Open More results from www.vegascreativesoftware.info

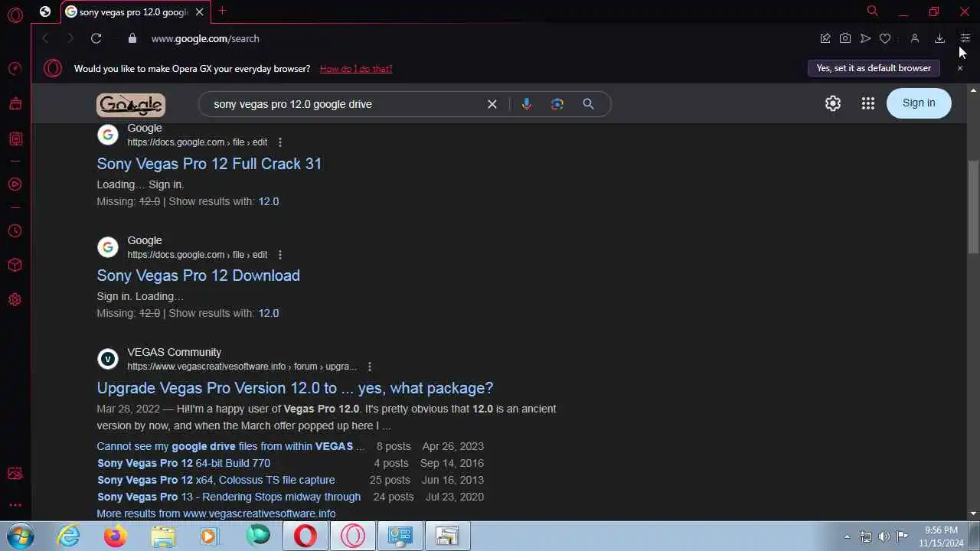click(x=216, y=514)
